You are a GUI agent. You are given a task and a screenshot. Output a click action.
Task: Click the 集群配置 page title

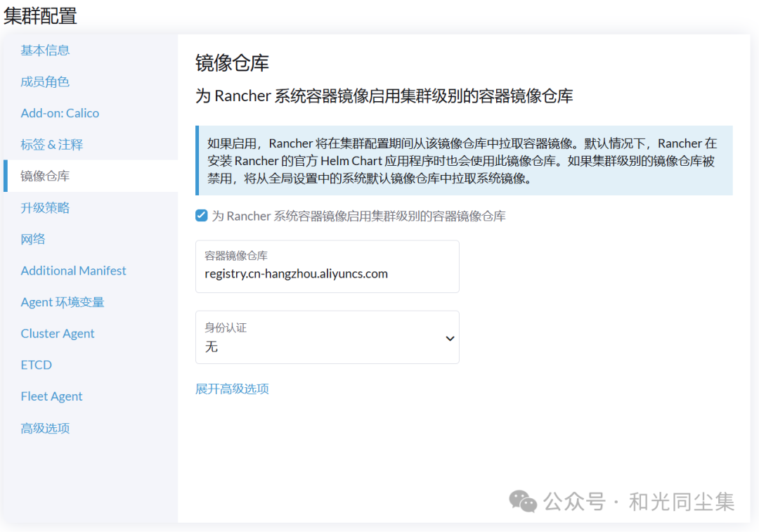(x=40, y=15)
